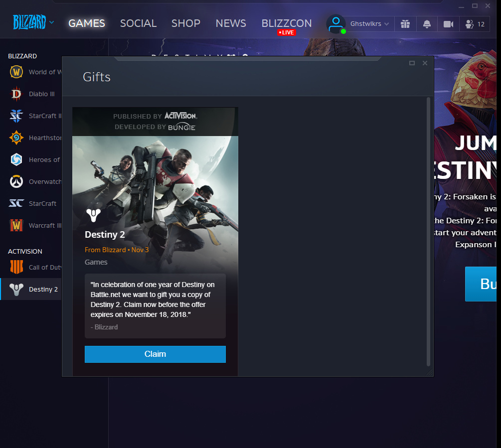Select the Diablo III game icon
The width and height of the screenshot is (501, 448).
(x=16, y=94)
